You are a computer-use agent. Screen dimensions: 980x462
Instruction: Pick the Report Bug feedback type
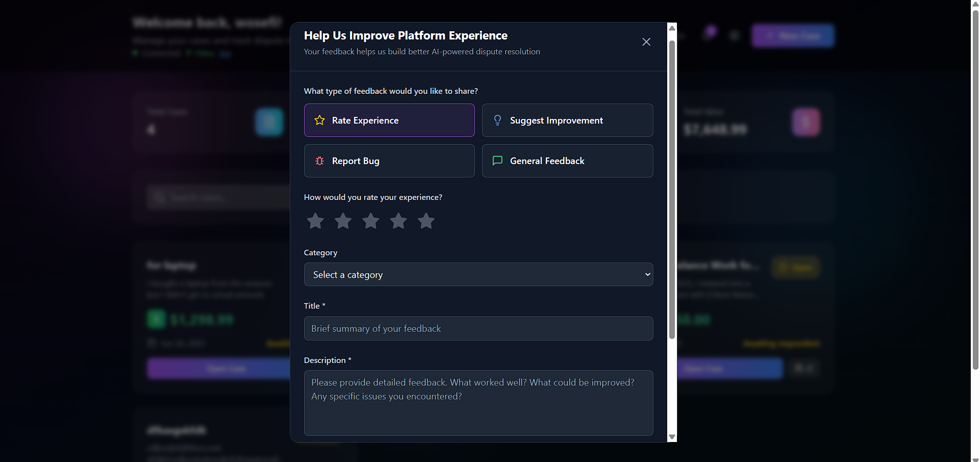(389, 161)
